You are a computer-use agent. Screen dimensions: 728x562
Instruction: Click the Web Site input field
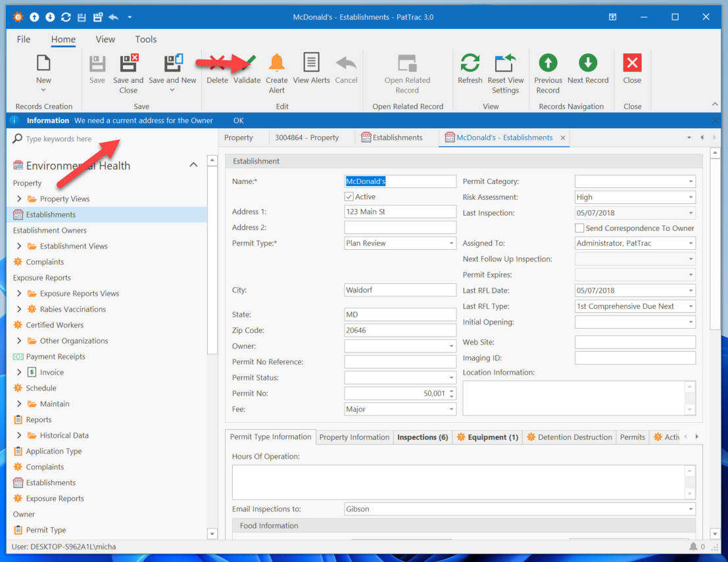tap(635, 342)
